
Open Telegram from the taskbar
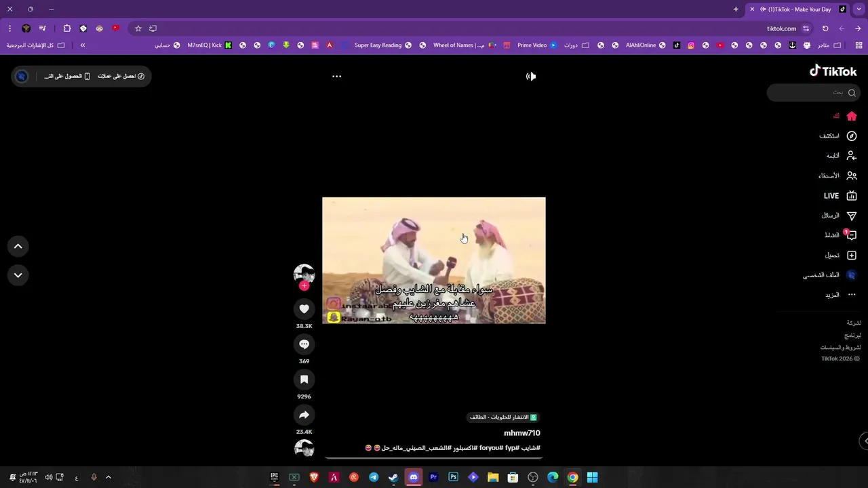[374, 477]
